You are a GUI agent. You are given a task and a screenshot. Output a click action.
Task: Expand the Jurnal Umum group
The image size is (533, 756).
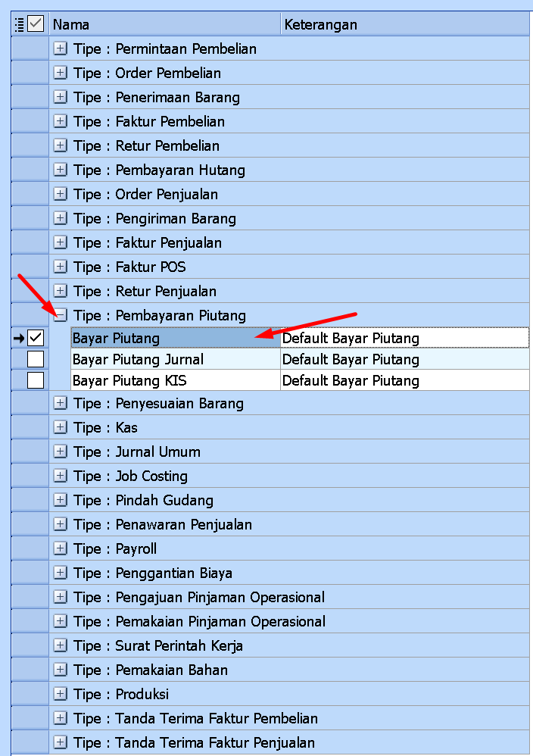(x=61, y=451)
